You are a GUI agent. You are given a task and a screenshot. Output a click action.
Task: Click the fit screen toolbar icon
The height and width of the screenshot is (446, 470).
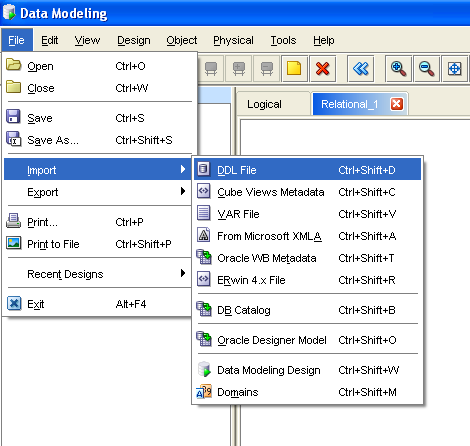[x=455, y=69]
